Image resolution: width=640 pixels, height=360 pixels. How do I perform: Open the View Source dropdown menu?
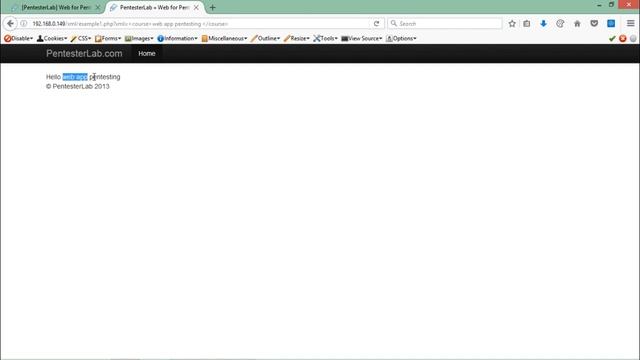pyautogui.click(x=362, y=38)
